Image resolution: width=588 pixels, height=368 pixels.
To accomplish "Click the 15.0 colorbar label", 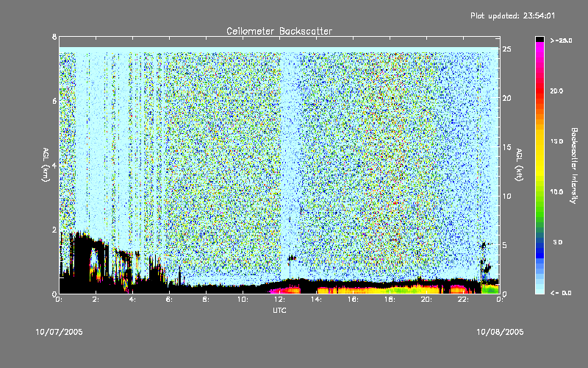I will pos(556,141).
